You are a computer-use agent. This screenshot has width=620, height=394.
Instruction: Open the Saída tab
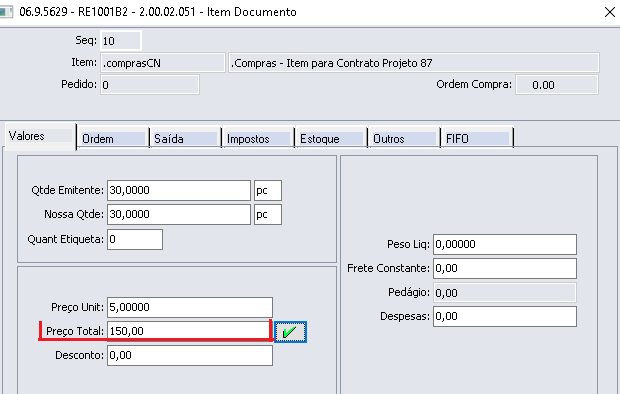[185, 138]
